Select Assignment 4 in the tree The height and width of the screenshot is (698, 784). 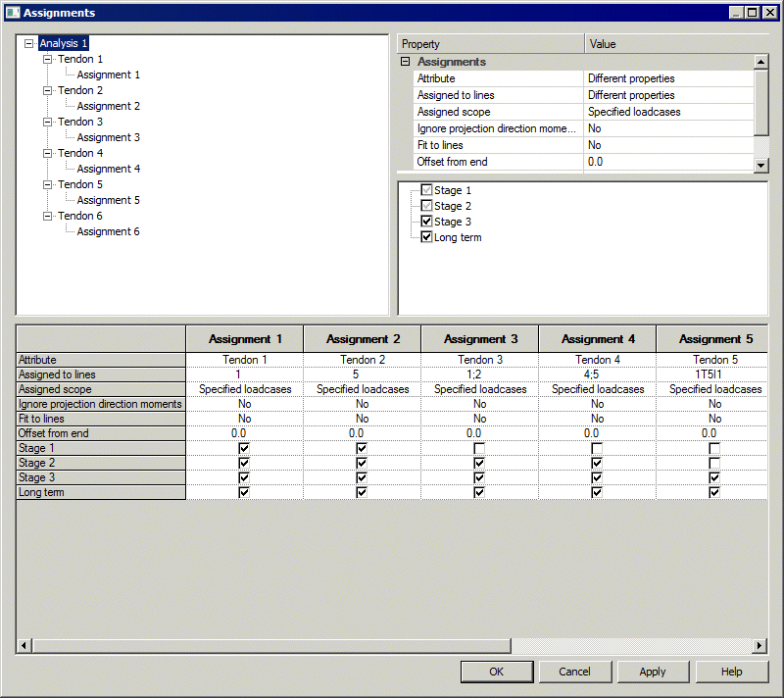point(108,169)
